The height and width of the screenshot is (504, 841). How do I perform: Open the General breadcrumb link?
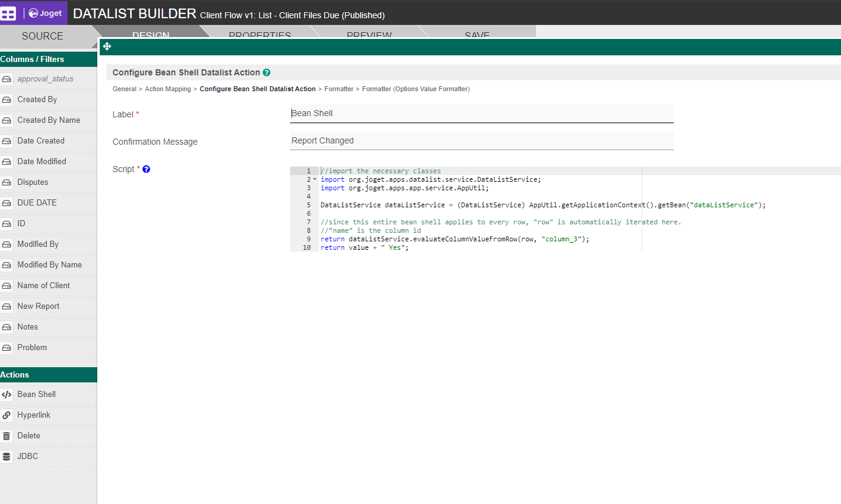click(124, 89)
